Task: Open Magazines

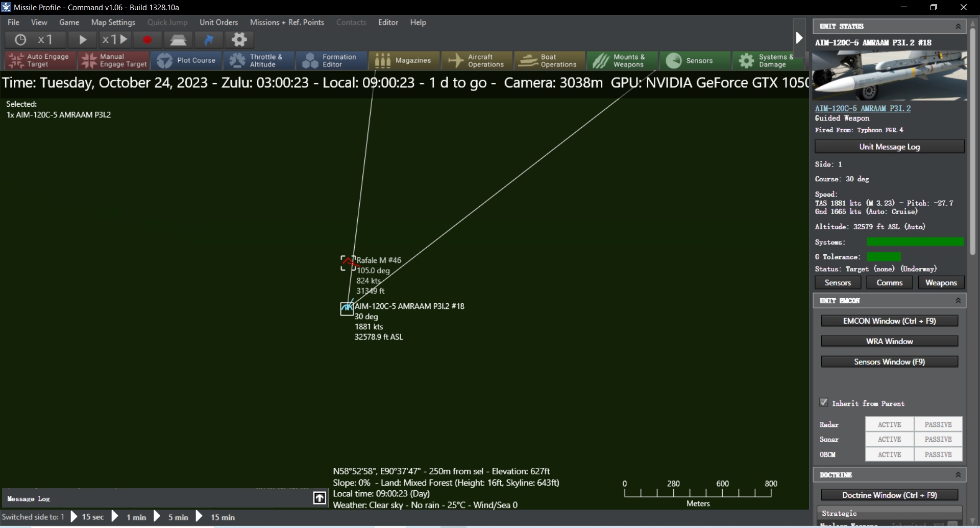Action: [x=404, y=60]
